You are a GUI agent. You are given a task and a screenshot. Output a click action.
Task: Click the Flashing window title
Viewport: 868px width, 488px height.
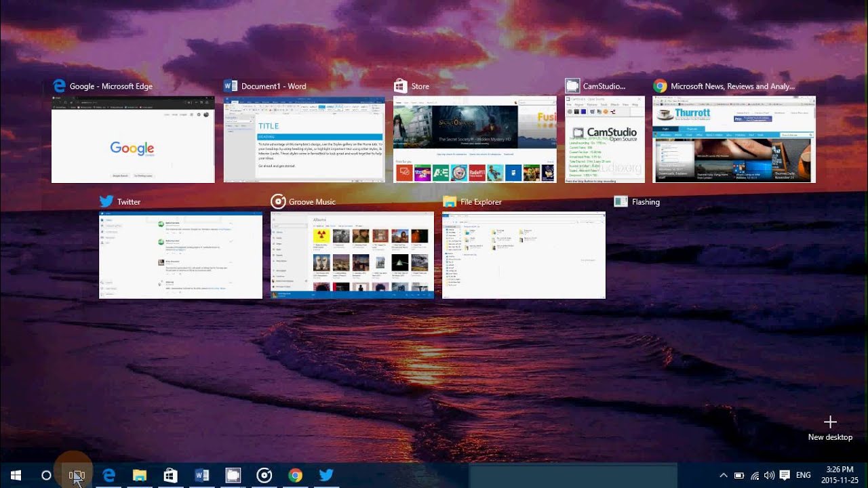[646, 202]
